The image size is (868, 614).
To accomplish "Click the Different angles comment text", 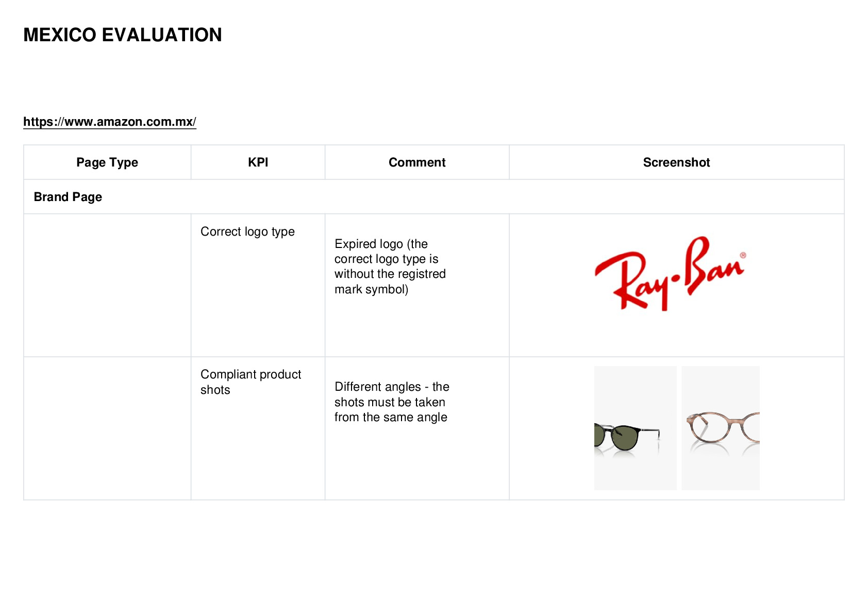I will 392,402.
